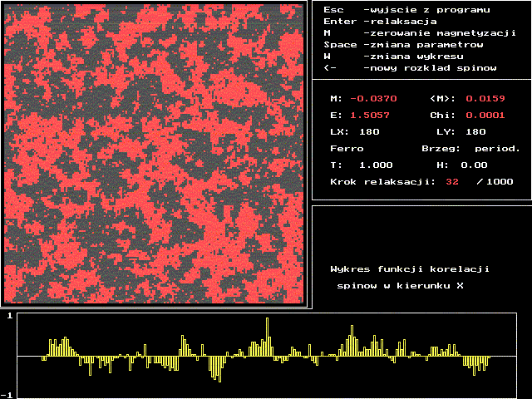Click the average <M> value 0.0159
Screen dimensions: 532x399
pyautogui.click(x=485, y=98)
